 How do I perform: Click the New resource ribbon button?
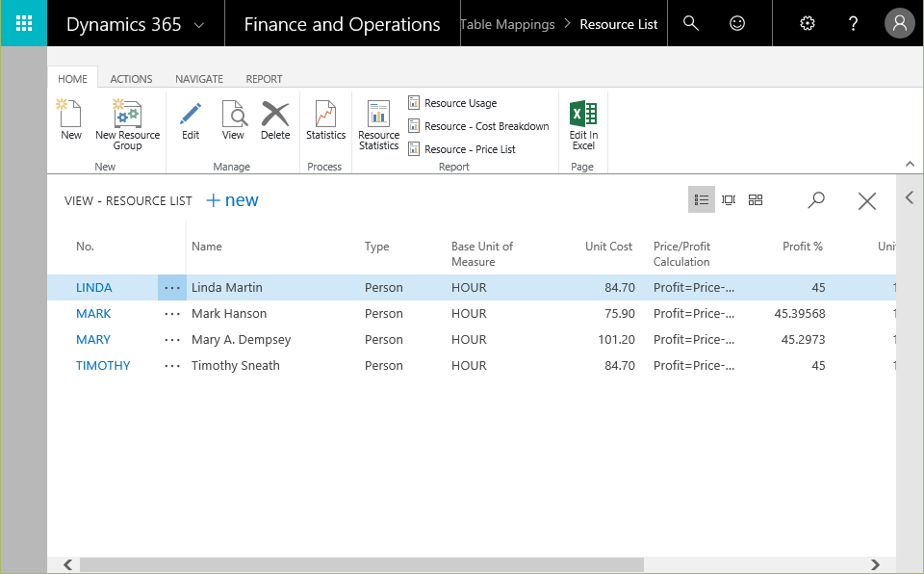coord(70,119)
